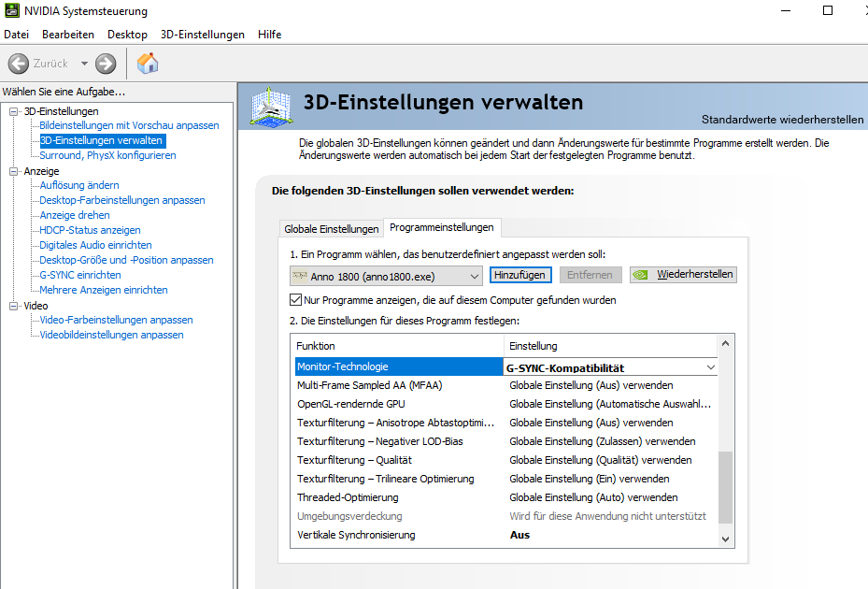Open the back history dropdown arrow

pyautogui.click(x=84, y=64)
